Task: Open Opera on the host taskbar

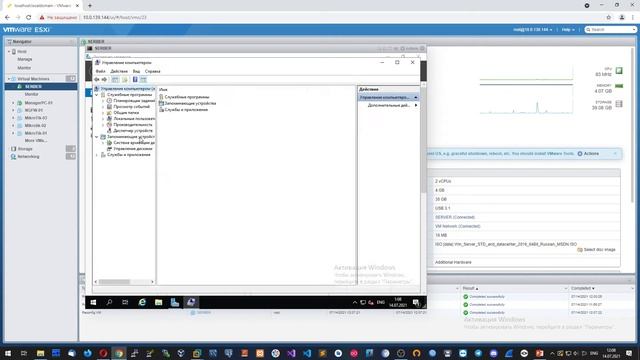Action: (103, 353)
